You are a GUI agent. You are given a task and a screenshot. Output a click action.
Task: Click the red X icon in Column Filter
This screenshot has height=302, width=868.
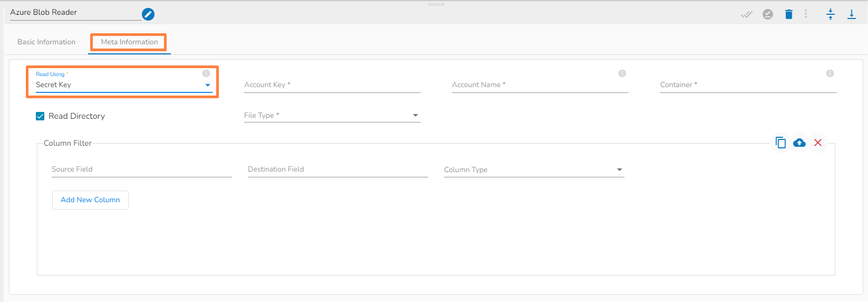pyautogui.click(x=818, y=143)
